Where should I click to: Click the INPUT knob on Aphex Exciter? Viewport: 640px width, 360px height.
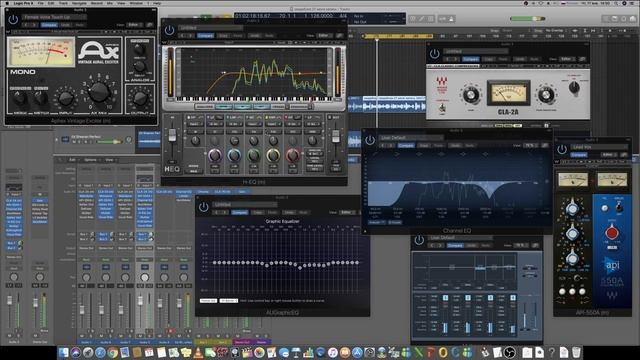(x=66, y=99)
